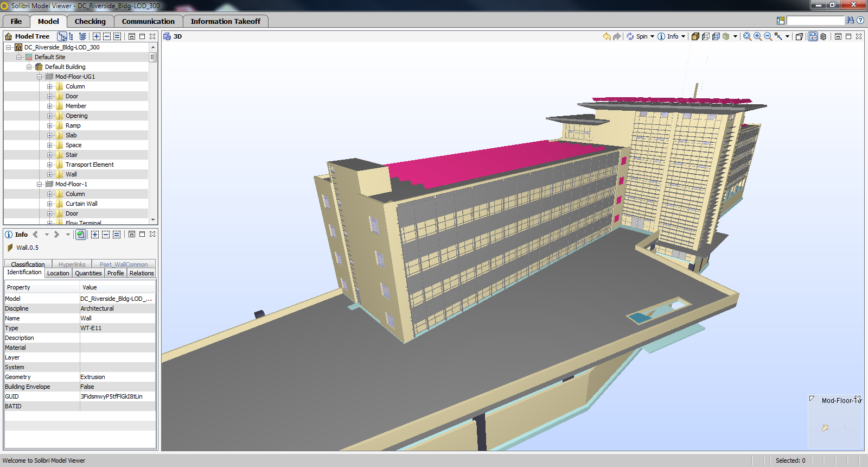The image size is (868, 467).
Task: Click the search input field at top right
Action: tap(815, 21)
